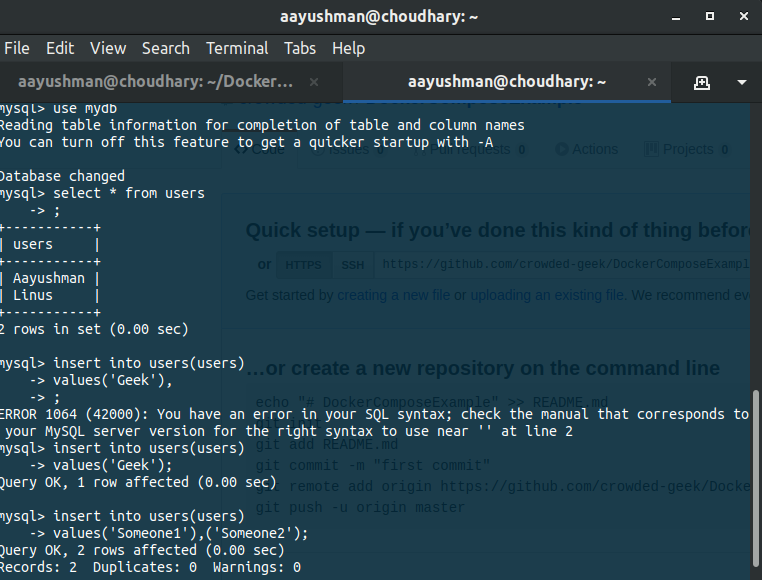Viewport: 762px width, 580px height.
Task: Click the window title 'aayushman@choudhary: ~'
Action: tap(379, 17)
